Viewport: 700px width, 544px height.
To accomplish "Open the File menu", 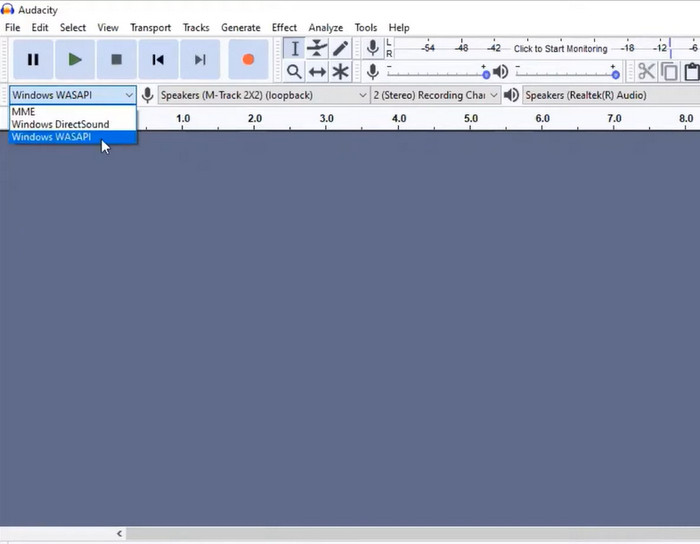I will 12,28.
